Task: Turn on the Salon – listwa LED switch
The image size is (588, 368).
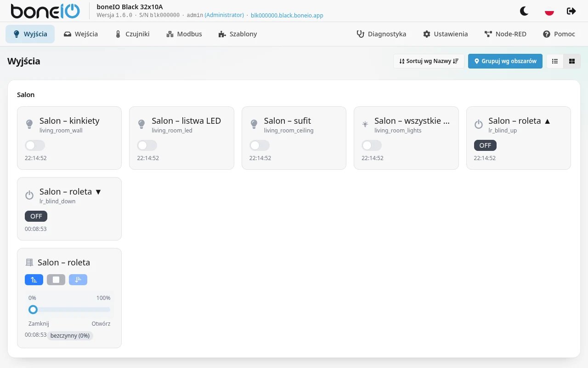Action: (x=147, y=145)
